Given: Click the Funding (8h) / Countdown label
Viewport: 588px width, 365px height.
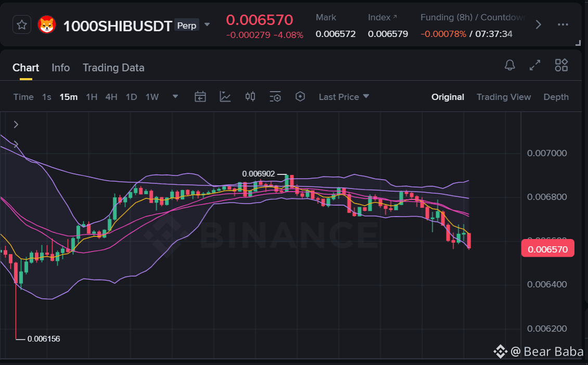Looking at the screenshot, I should [472, 17].
